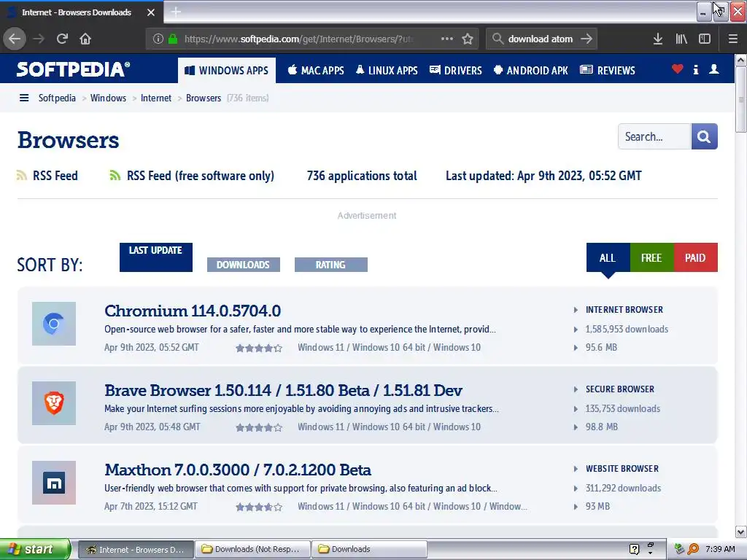Click the Brave Browser star rating

tap(259, 427)
